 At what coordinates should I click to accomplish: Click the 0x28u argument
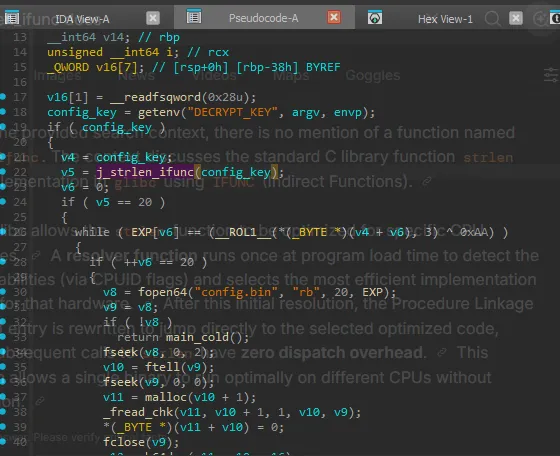click(225, 97)
